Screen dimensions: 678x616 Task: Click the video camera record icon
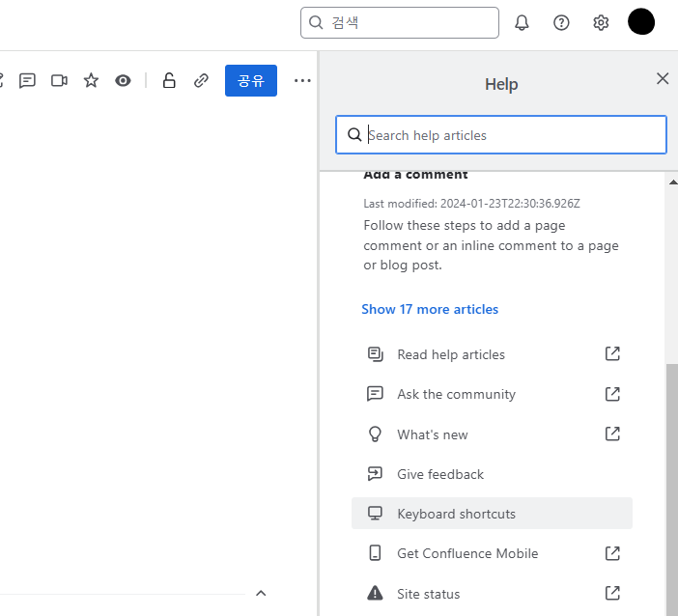point(59,81)
